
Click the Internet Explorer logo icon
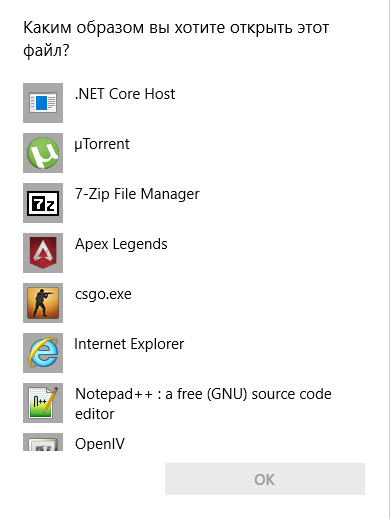point(43,353)
